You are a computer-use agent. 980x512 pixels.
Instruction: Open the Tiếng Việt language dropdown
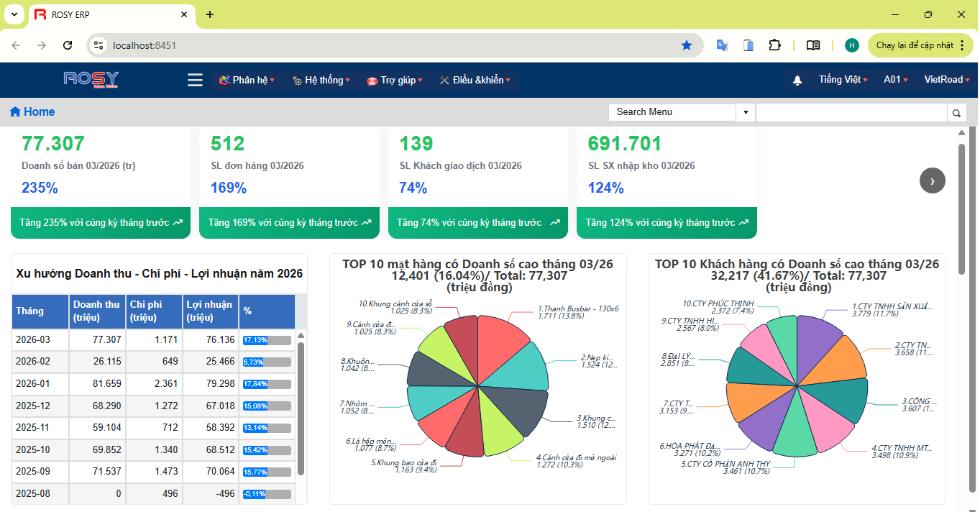tap(843, 80)
